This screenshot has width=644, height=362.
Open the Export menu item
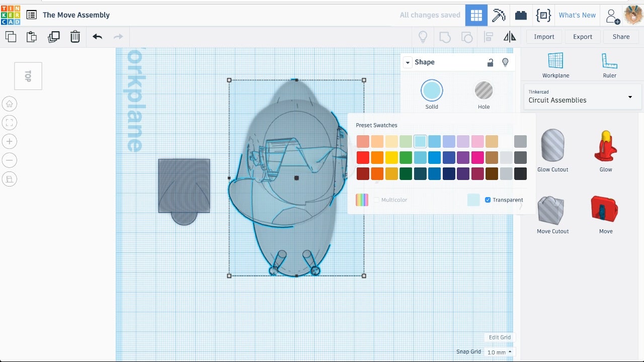tap(583, 37)
